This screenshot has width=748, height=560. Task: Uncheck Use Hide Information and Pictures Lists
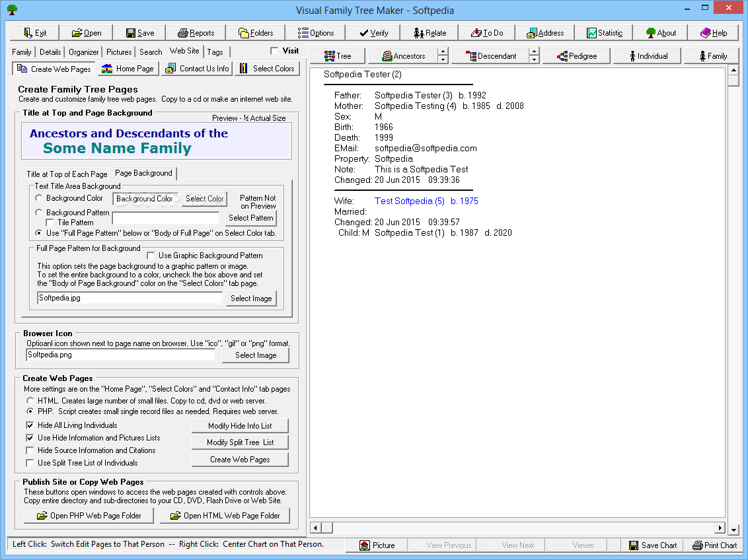(30, 438)
